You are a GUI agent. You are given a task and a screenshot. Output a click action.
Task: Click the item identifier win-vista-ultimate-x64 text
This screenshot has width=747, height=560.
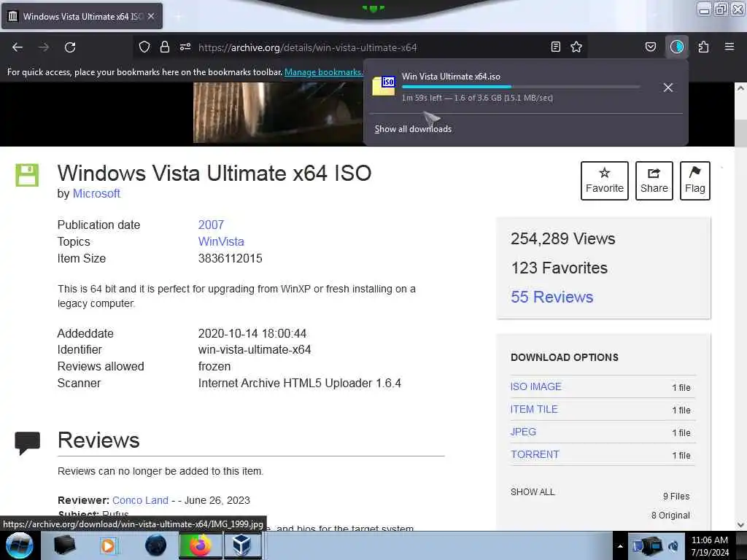[255, 349]
